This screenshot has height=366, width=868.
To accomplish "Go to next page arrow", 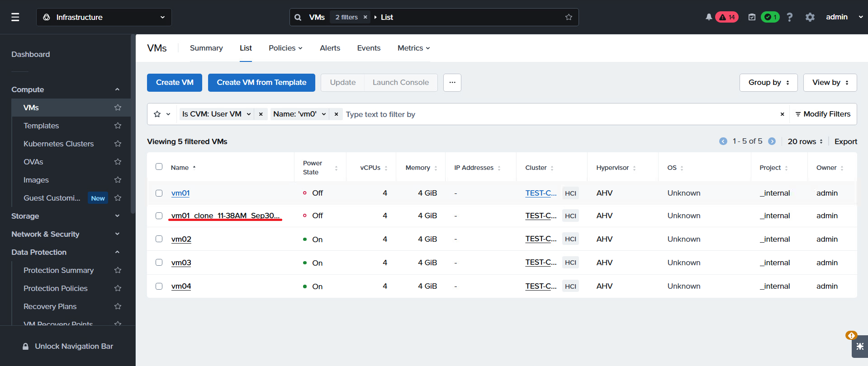I will coord(772,141).
